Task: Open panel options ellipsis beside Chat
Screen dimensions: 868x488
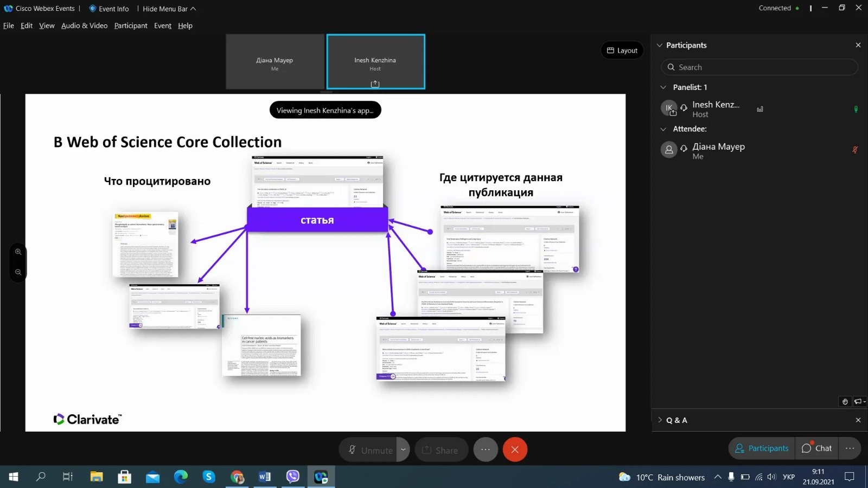Action: (x=850, y=448)
